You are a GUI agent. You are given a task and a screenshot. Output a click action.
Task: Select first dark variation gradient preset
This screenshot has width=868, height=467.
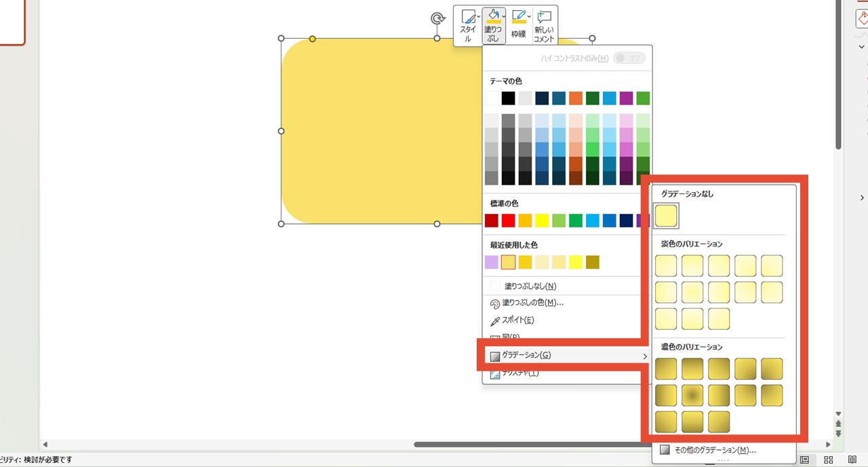click(666, 369)
